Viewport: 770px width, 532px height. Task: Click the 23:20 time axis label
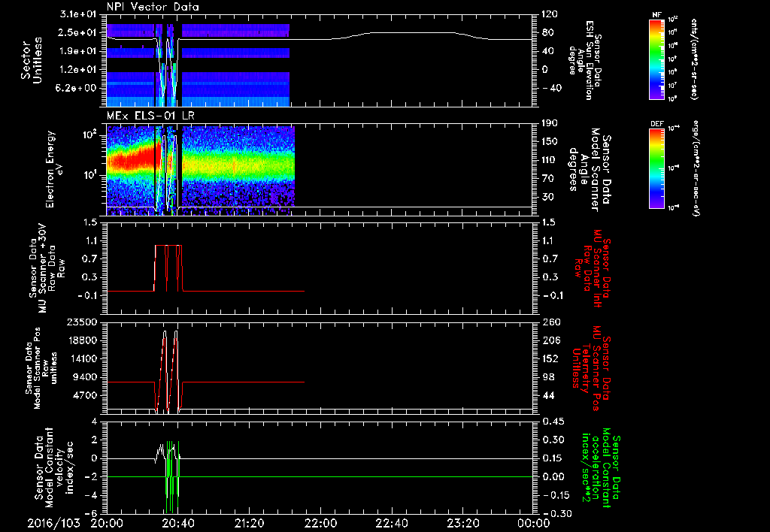(462, 523)
